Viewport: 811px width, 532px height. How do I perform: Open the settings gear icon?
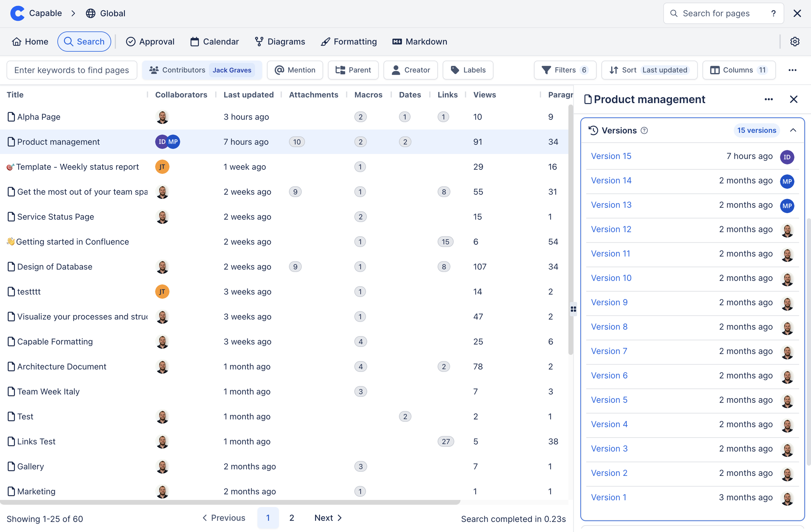point(795,42)
